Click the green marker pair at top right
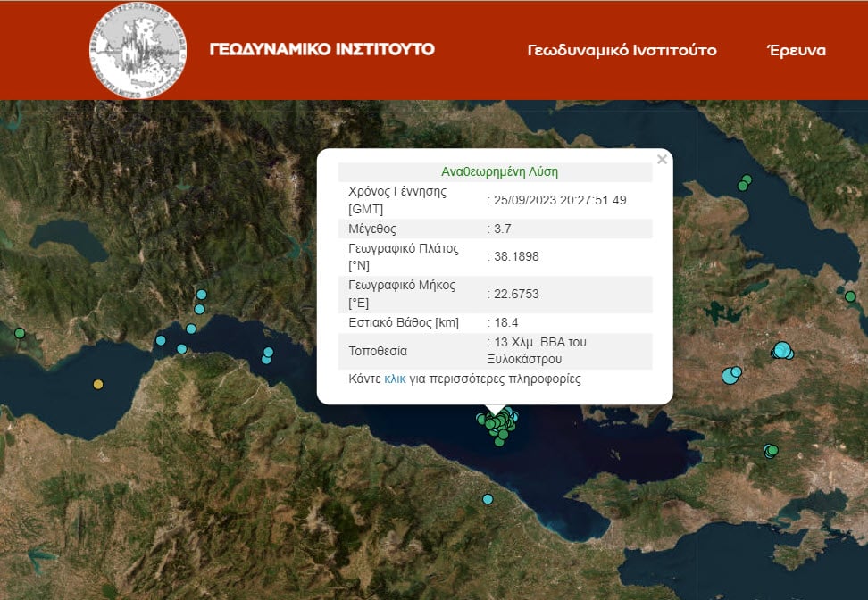Screen dimensions: 868x600 click(745, 183)
